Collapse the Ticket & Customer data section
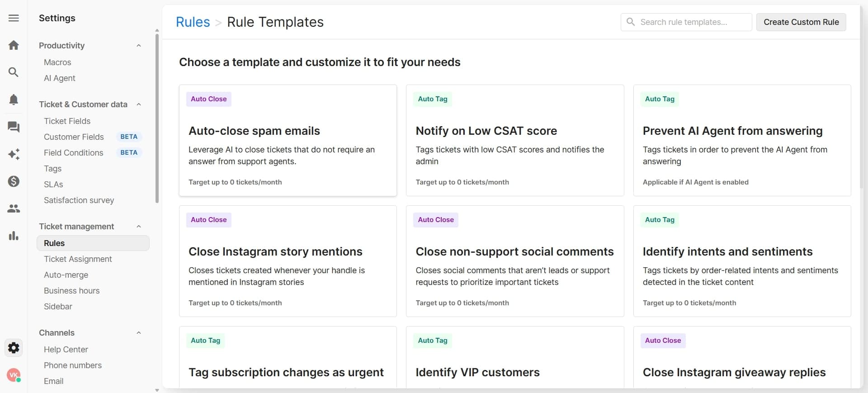Screen dimensions: 868x393 [139, 104]
